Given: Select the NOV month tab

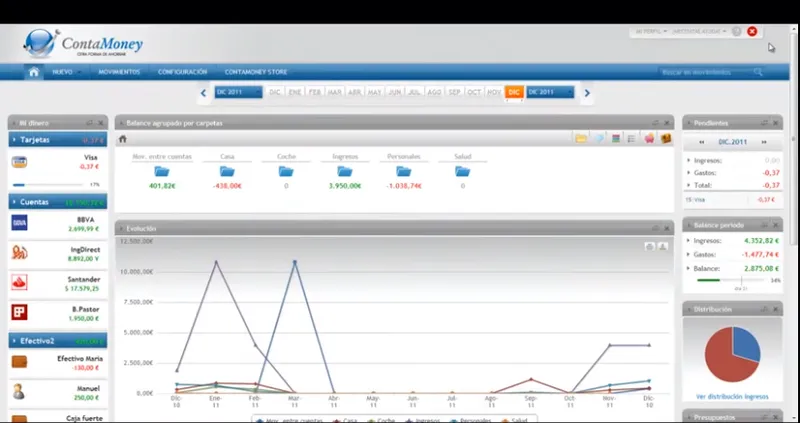Looking at the screenshot, I should click(494, 92).
